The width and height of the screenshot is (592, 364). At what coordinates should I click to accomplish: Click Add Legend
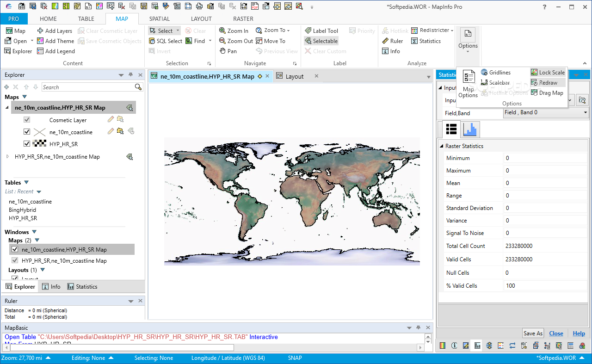tap(55, 51)
